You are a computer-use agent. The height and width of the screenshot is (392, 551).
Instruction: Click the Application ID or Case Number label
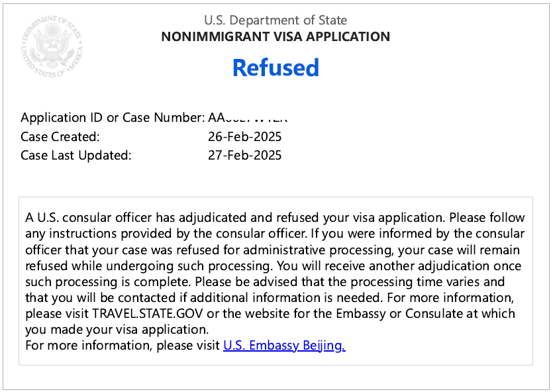113,118
